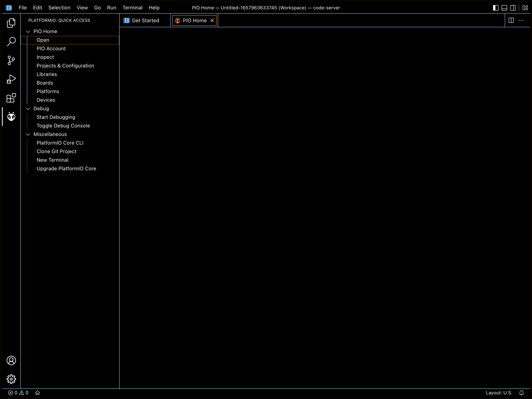Open the PlatformIO ant icon sidebar
The image size is (532, 399).
coord(11,116)
